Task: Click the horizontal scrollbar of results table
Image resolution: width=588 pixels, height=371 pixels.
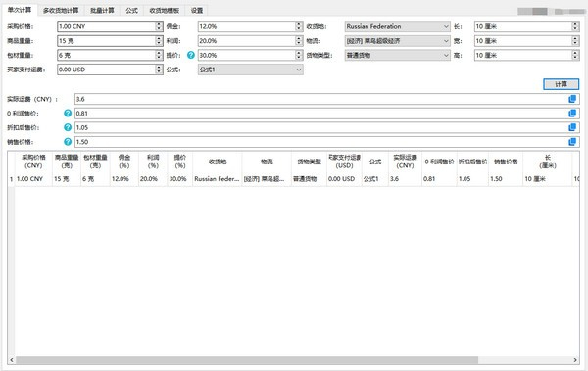Action: (x=247, y=360)
